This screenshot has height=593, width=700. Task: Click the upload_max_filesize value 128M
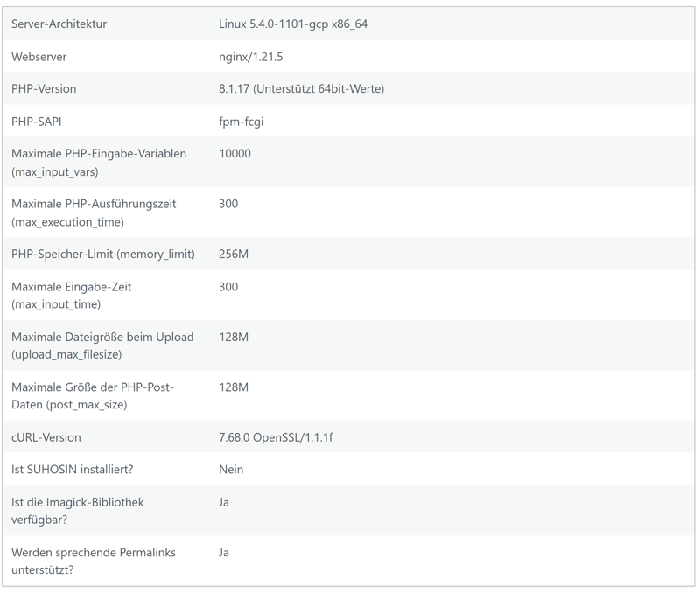(x=234, y=337)
